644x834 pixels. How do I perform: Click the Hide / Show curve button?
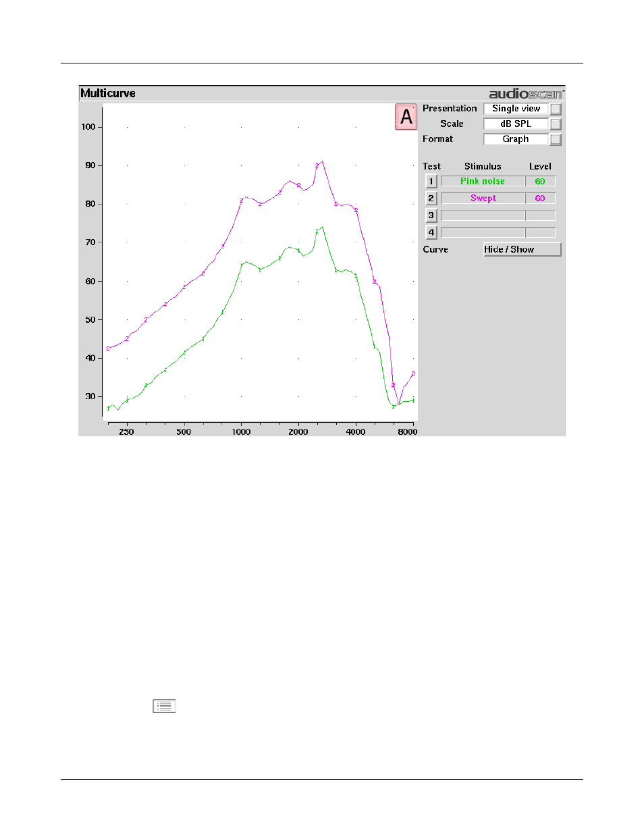(x=522, y=249)
